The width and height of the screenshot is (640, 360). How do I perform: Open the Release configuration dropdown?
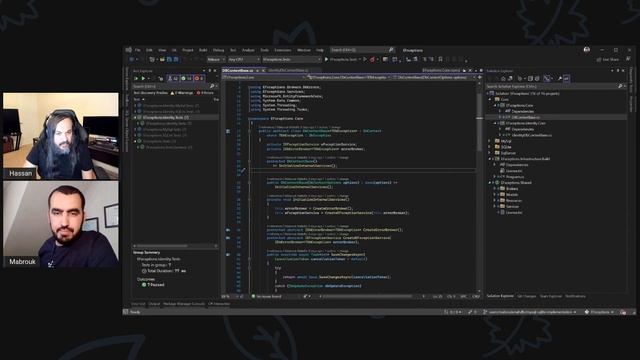tap(216, 60)
